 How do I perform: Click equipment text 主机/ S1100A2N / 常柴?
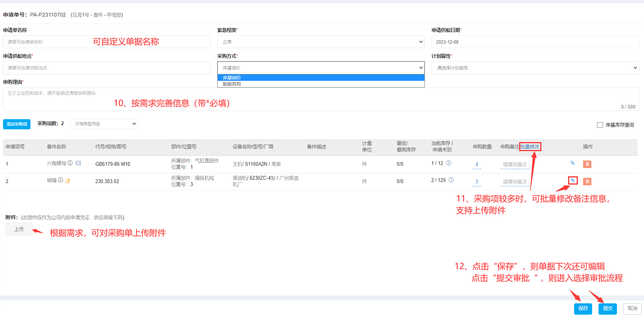click(x=257, y=164)
